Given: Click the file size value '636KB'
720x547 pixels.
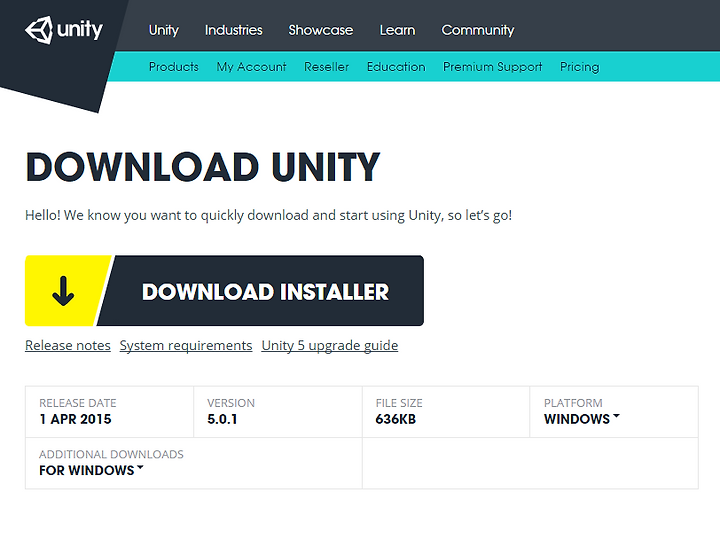Looking at the screenshot, I should coord(395,419).
